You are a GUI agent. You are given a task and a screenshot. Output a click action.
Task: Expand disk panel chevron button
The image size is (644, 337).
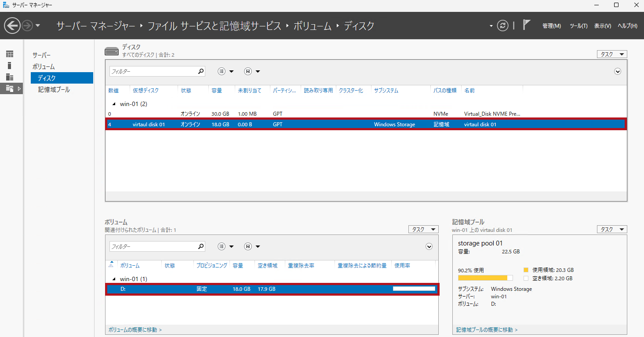(x=617, y=71)
